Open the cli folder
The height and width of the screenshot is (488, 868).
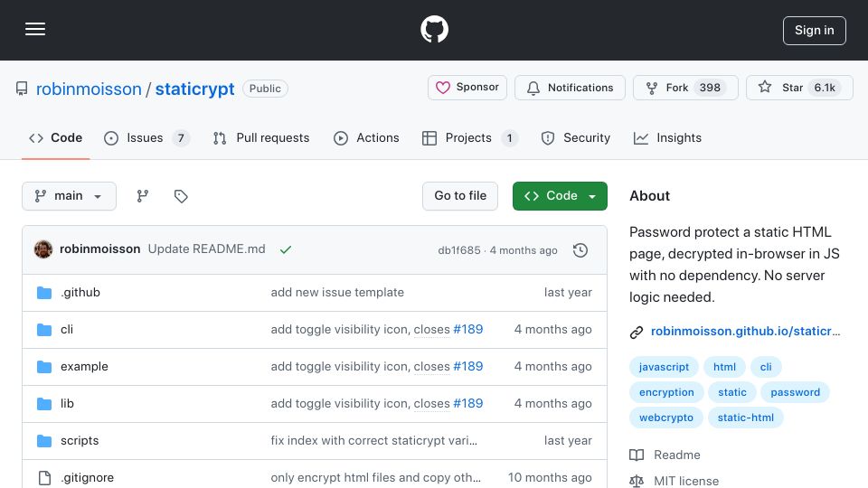pyautogui.click(x=66, y=329)
